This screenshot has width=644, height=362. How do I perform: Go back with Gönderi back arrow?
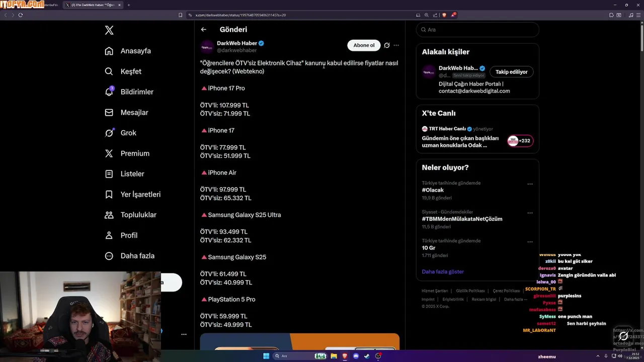tap(203, 30)
